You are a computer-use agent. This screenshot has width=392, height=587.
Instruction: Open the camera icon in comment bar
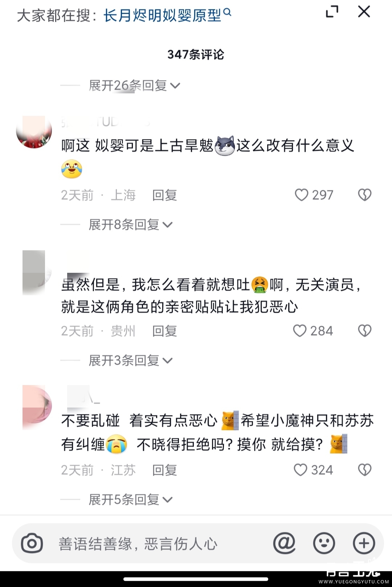pos(32,543)
